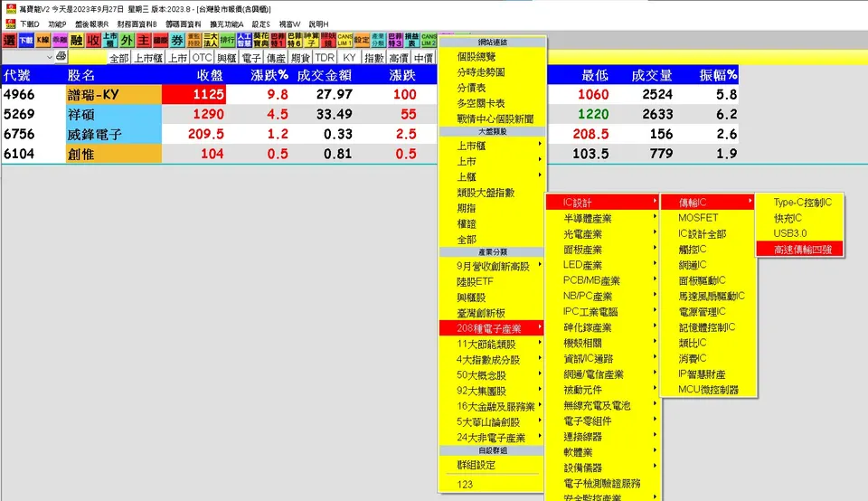Image resolution: width=868 pixels, height=501 pixels.
Task: Click the red 巴菲特1 toolbar icon
Action: click(278, 41)
